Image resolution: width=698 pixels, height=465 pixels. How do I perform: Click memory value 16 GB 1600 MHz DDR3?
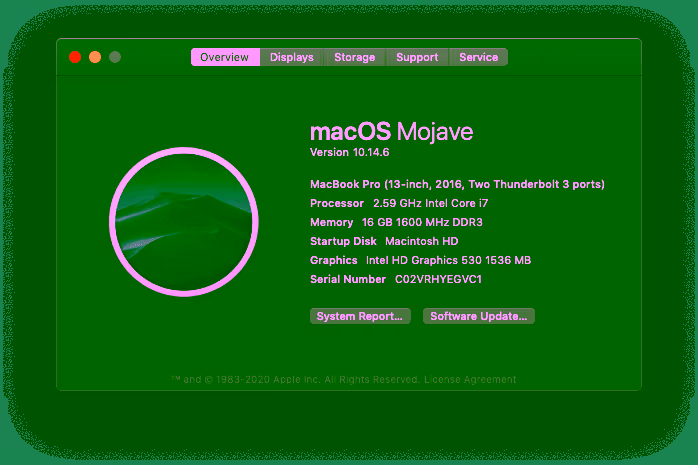point(422,222)
